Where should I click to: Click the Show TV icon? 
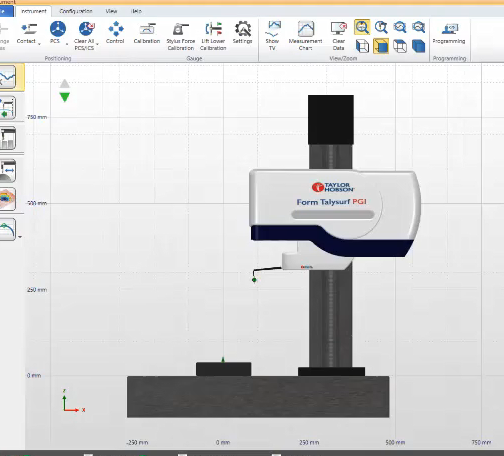click(x=273, y=35)
